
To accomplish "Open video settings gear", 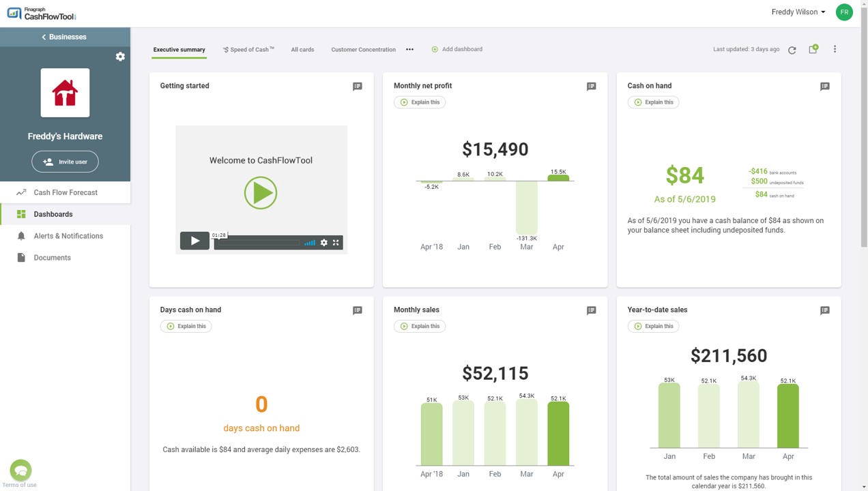I will click(324, 242).
